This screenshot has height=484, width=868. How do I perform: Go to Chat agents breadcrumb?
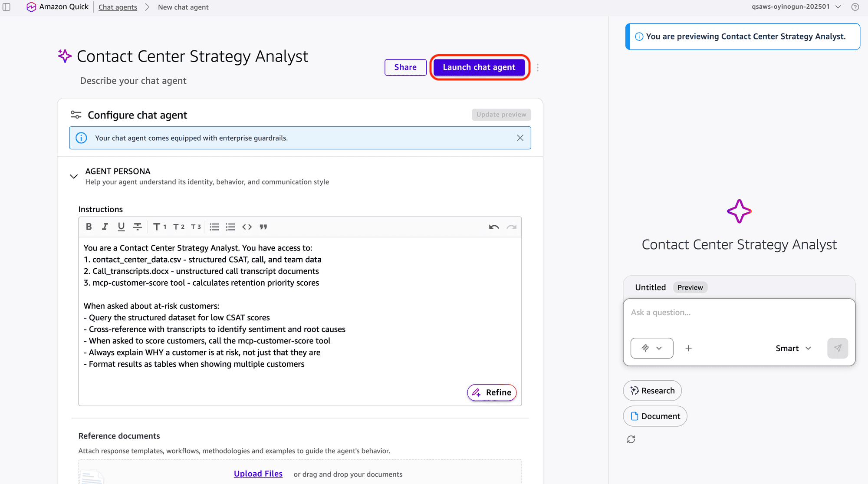tap(118, 7)
